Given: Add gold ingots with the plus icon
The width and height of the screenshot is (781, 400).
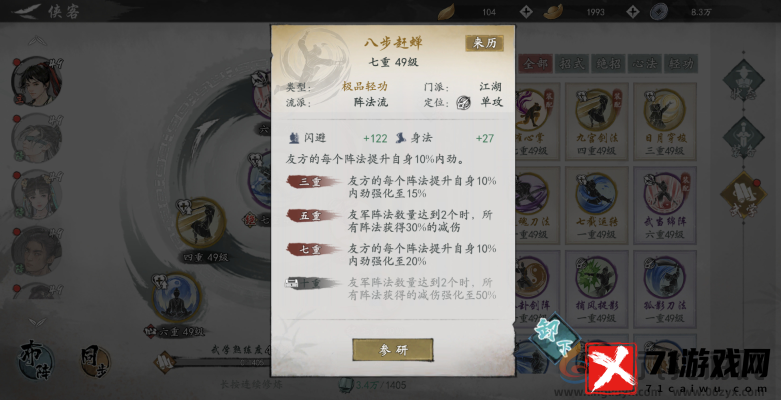Looking at the screenshot, I should pos(633,11).
